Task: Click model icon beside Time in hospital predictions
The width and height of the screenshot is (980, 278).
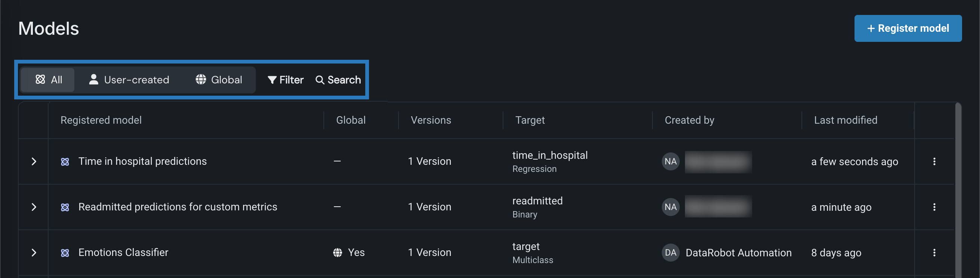Action: 65,162
